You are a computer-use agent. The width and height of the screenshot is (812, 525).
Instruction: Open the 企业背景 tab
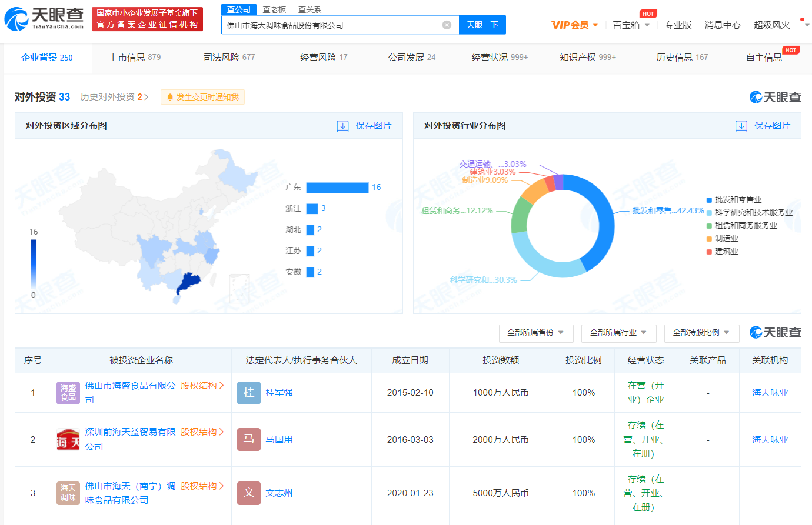click(47, 58)
